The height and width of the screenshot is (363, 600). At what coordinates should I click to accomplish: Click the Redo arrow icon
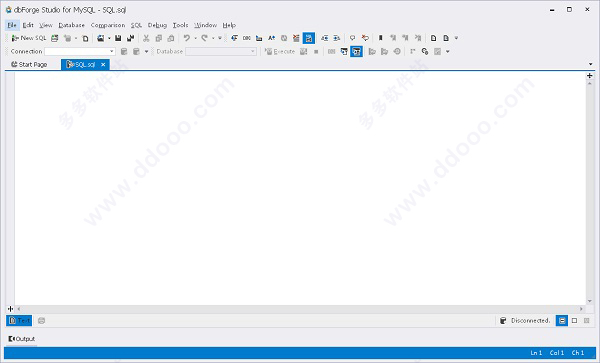point(205,38)
